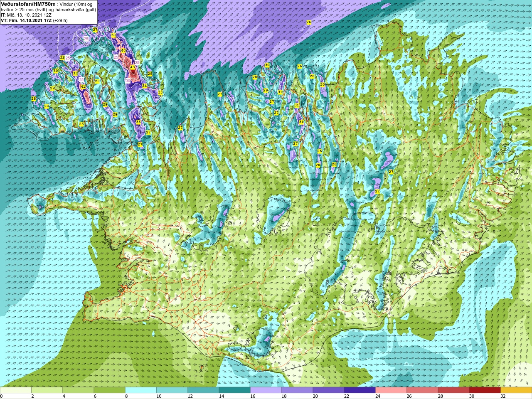
Task: Click legend tick label 0
Action: coord(2,396)
